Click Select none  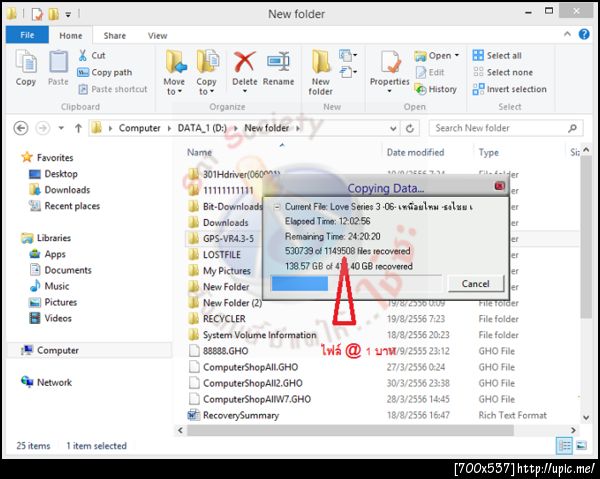[503, 72]
